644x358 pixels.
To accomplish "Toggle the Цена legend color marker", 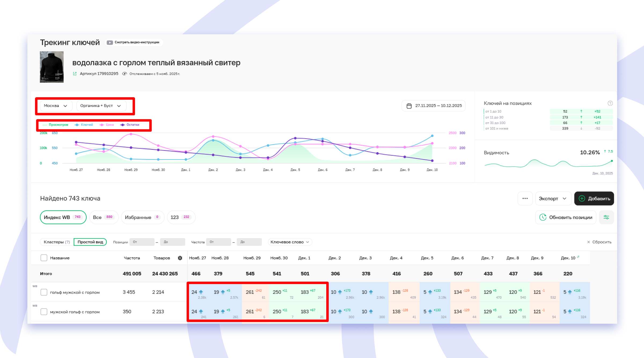I will coord(102,125).
